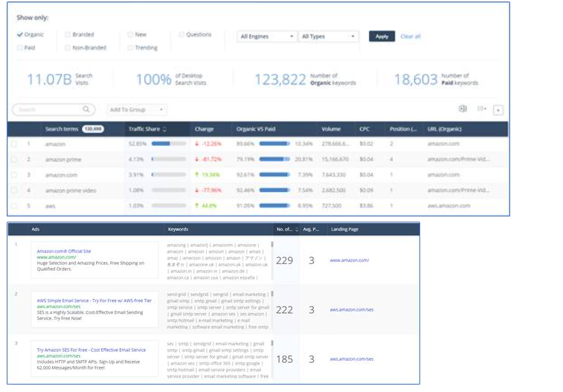Click the URL (Organic) column header

(x=444, y=129)
